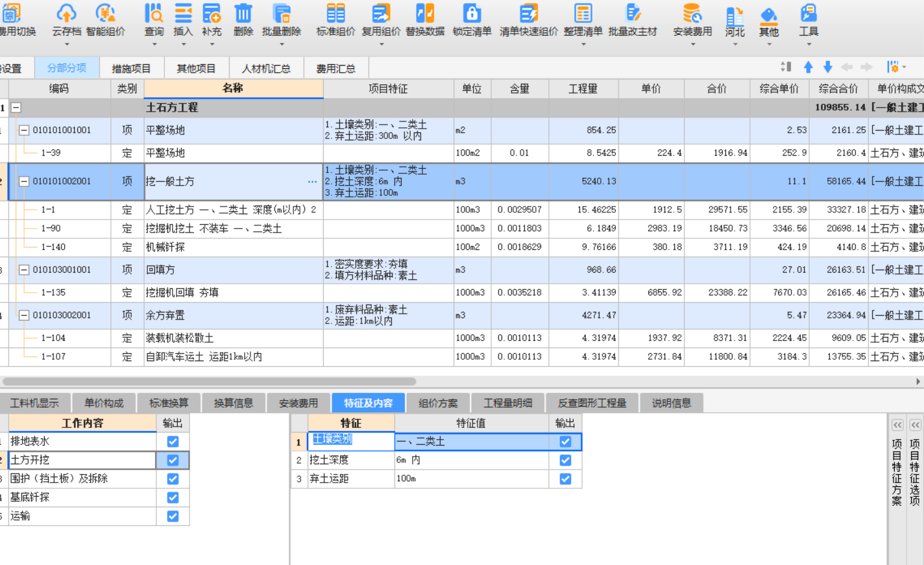Collapse the 土石方工程 section row
924x565 pixels.
16,108
